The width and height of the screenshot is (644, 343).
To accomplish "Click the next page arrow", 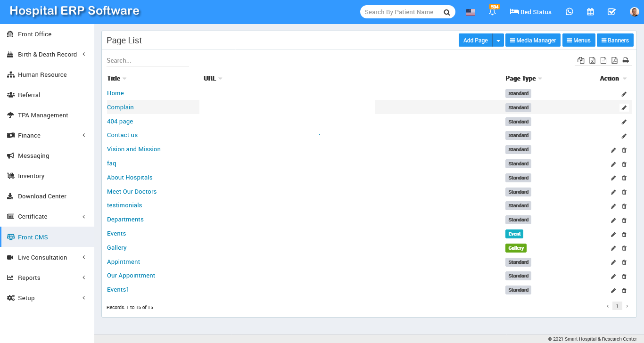I will pyautogui.click(x=627, y=306).
